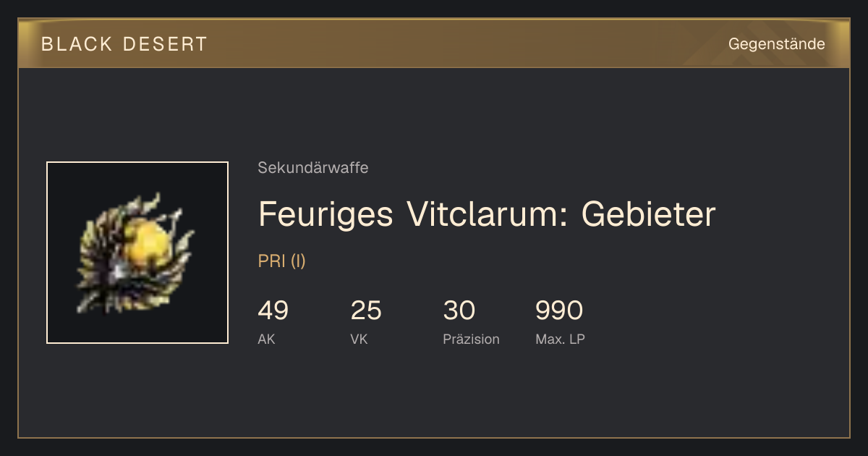Open the BLACK DESERT header logo

tap(124, 44)
